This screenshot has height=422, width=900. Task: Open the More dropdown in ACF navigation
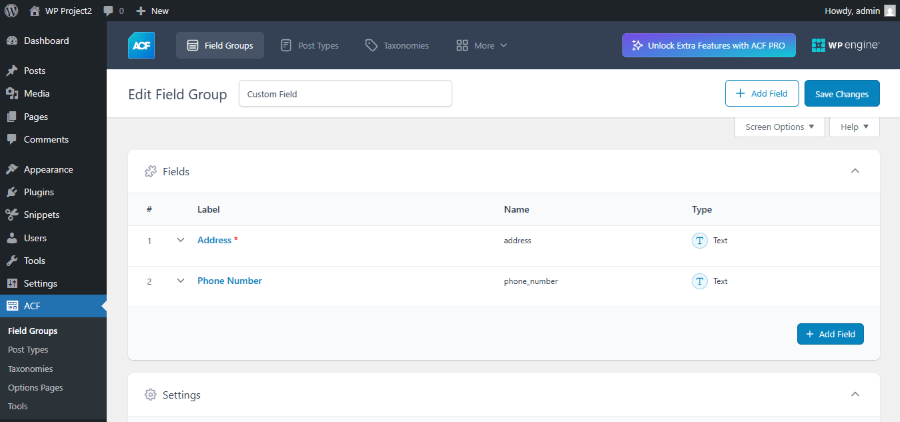click(482, 45)
